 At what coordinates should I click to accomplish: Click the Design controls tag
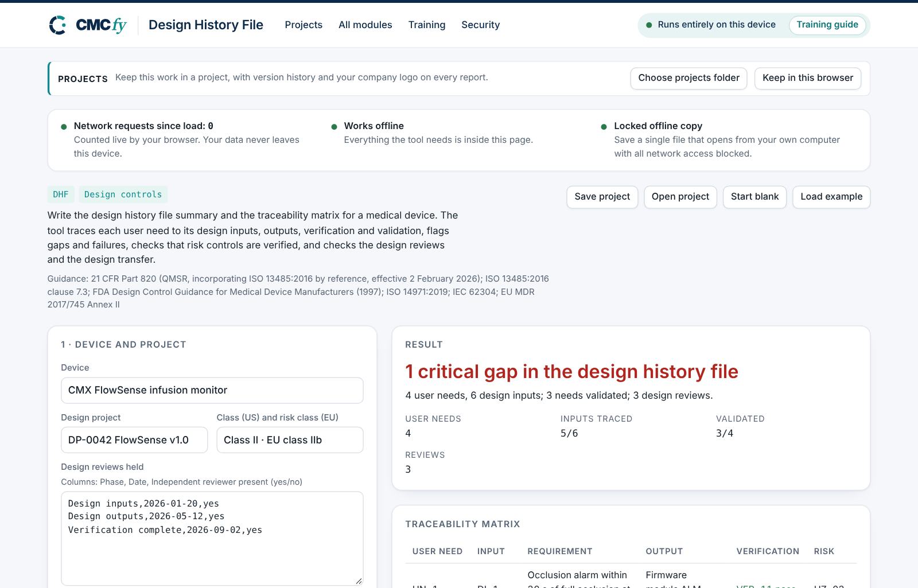pos(123,194)
